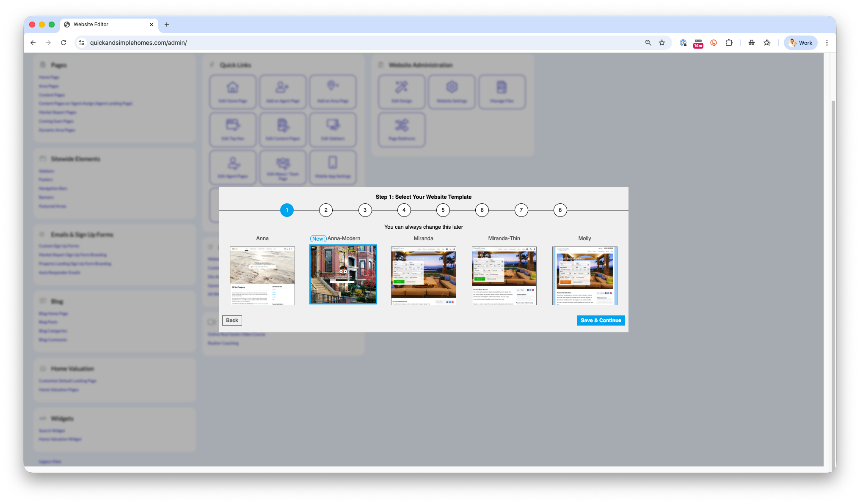Select the Anna template thumbnail

262,276
